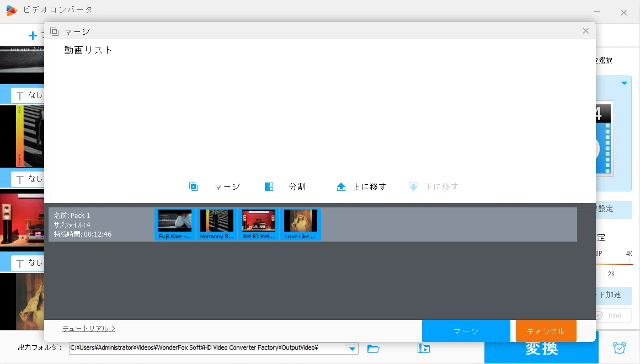Close the マージ dialog with the X
Viewport: 640px width, 364px height.
[586, 31]
